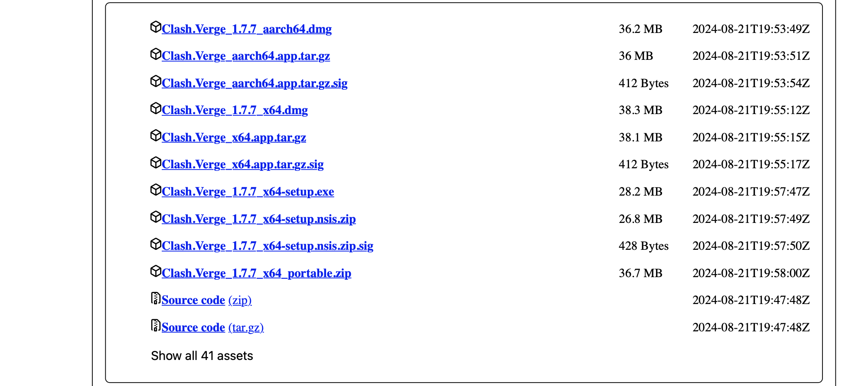The width and height of the screenshot is (868, 386).
Task: Select the 38.1 MB size text
Action: point(640,137)
